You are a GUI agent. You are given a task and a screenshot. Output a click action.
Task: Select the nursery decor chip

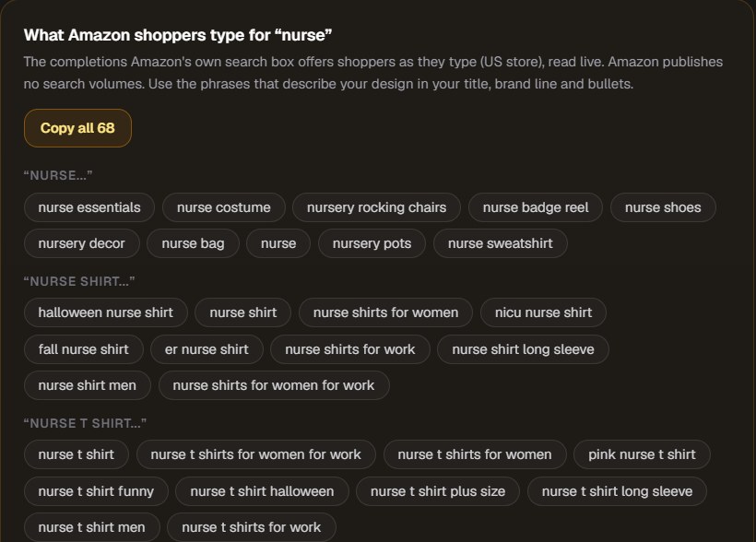(81, 243)
